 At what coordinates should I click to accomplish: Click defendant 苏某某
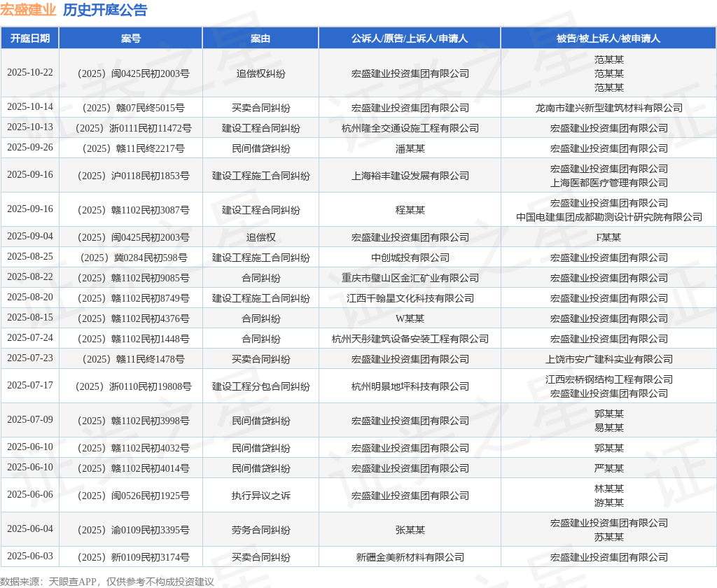(x=608, y=537)
